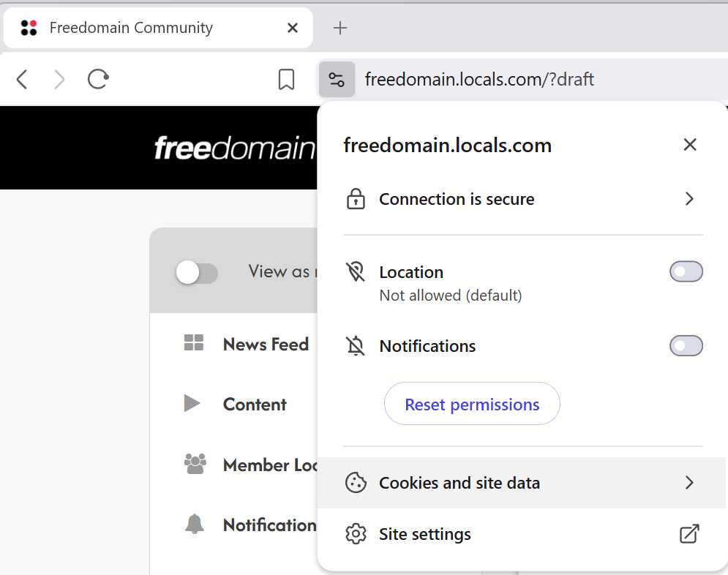Click the Reset permissions button
Viewport: 728px width, 575px height.
(x=472, y=404)
